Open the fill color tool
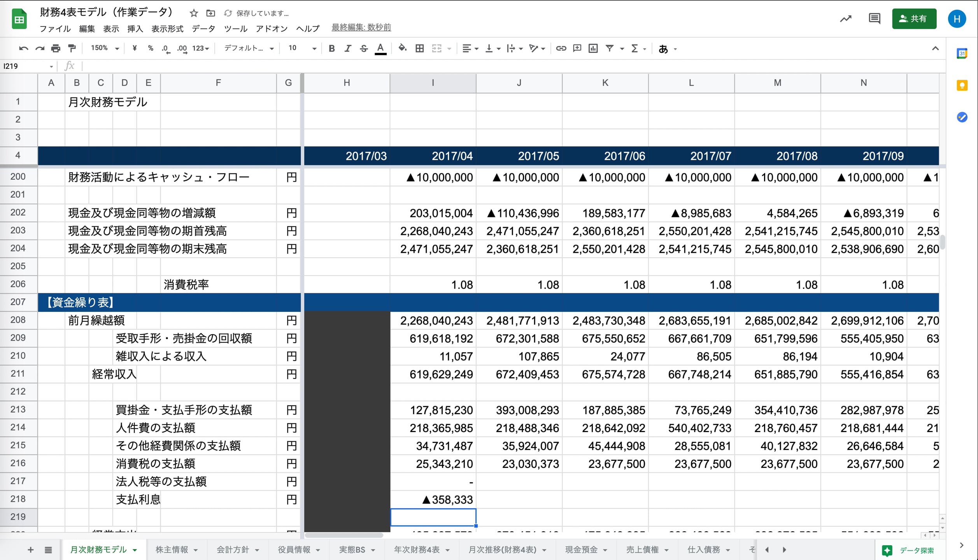This screenshot has height=560, width=978. [402, 48]
